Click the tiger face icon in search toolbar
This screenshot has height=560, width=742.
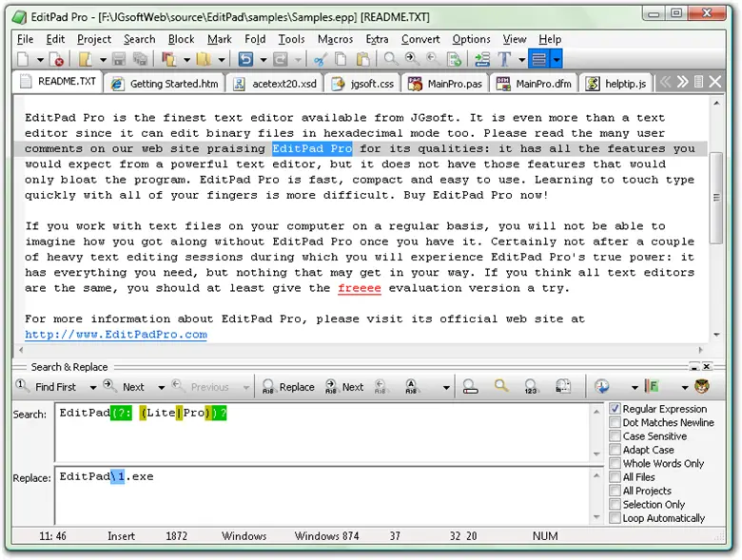pyautogui.click(x=701, y=387)
